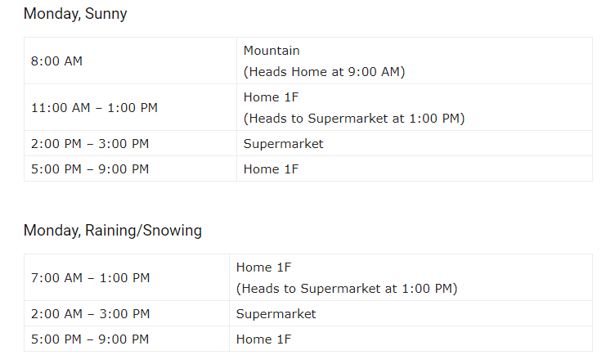Select the "8:00 AM" time cell

click(56, 61)
